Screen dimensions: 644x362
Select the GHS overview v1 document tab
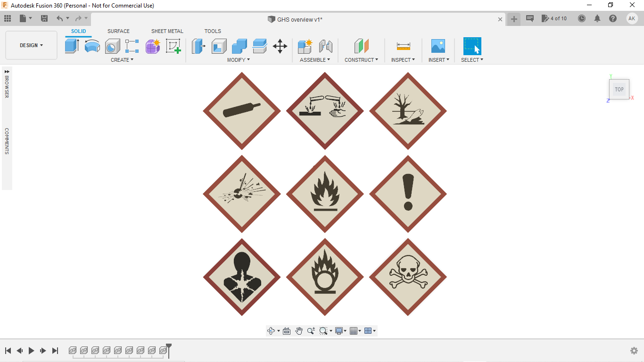[295, 19]
